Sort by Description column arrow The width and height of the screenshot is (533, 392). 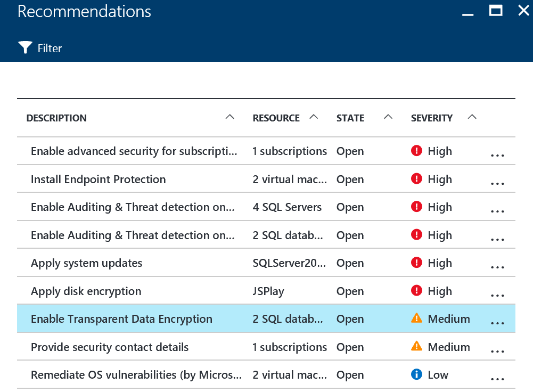coord(229,117)
